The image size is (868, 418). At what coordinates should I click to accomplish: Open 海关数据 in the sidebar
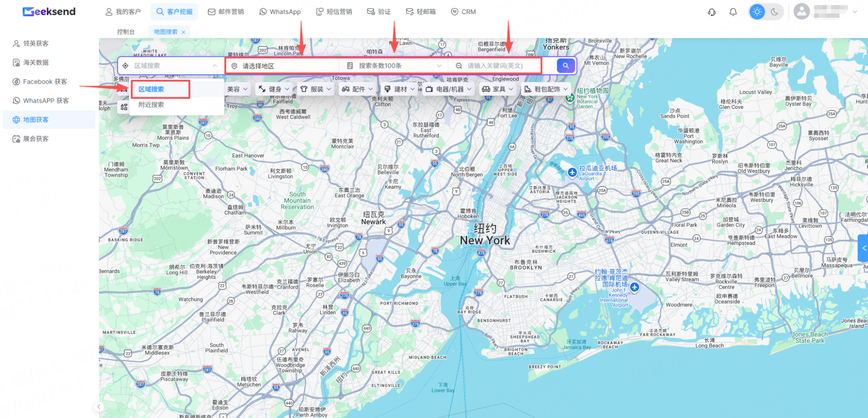click(49, 63)
